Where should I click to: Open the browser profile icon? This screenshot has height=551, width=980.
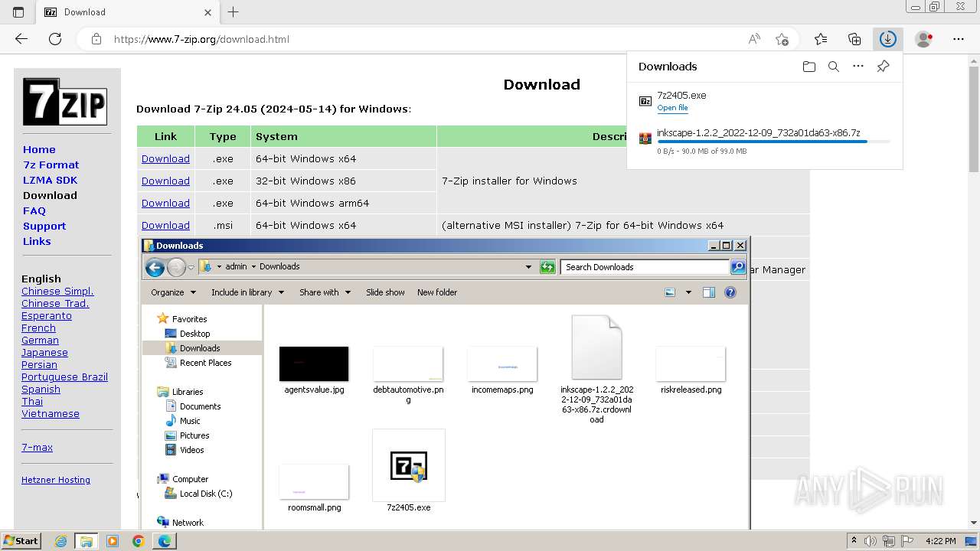point(924,39)
